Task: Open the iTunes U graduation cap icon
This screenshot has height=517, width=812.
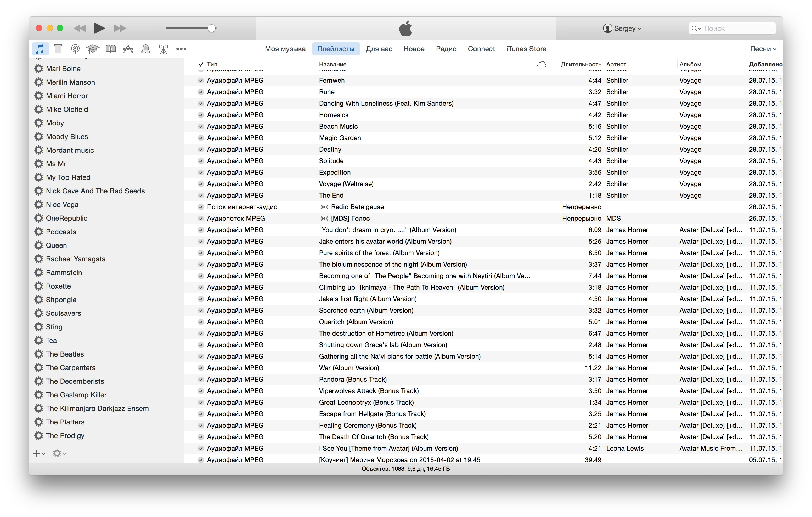Action: tap(92, 49)
